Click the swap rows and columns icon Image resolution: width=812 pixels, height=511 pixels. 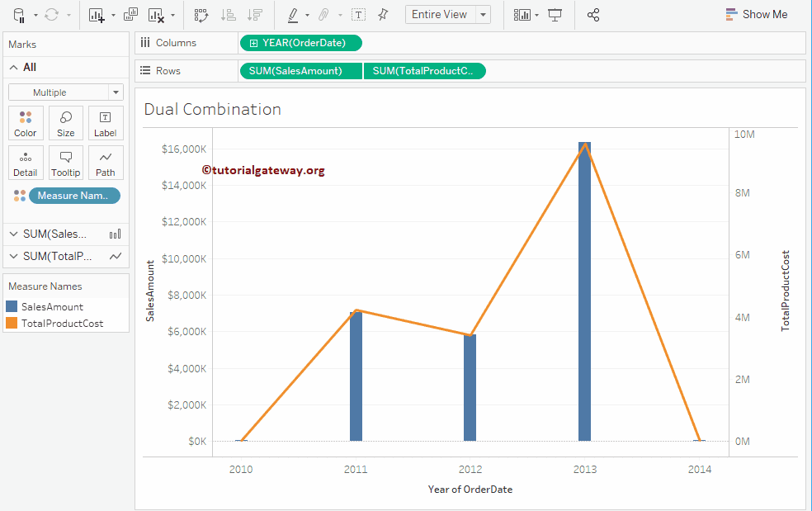201,15
